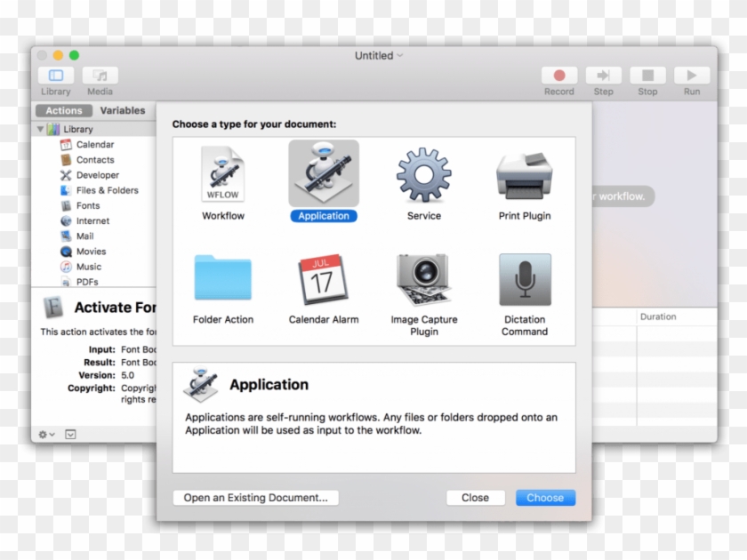Select the Workflow document type
Image resolution: width=747 pixels, height=560 pixels.
pos(222,175)
